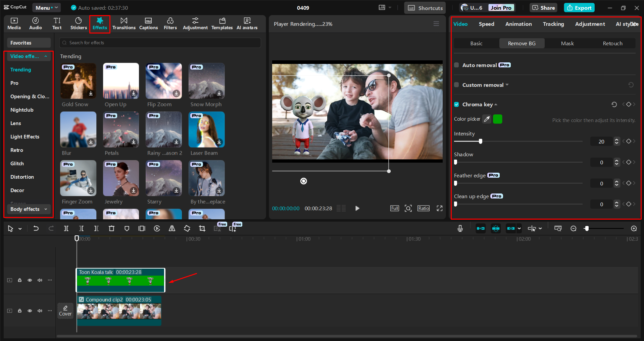Select the Chroma key eyedropper color picker
This screenshot has height=341, width=644.
point(487,119)
